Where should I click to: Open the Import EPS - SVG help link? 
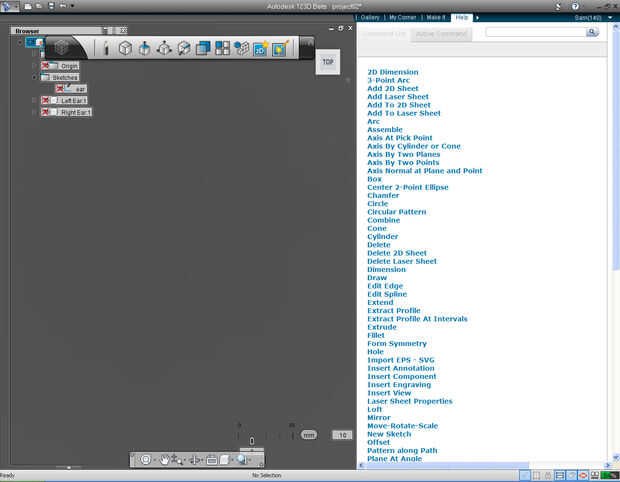click(401, 360)
